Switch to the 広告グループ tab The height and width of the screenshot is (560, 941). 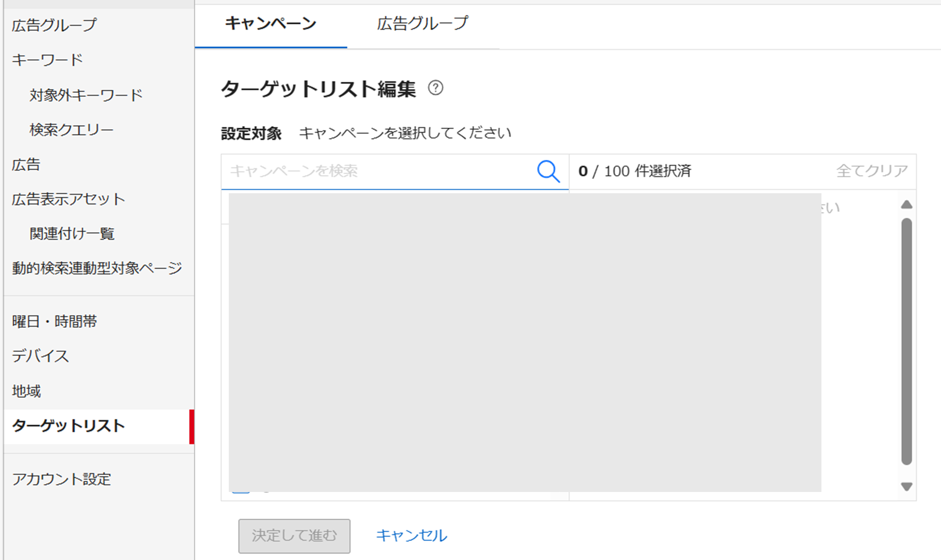[x=422, y=24]
